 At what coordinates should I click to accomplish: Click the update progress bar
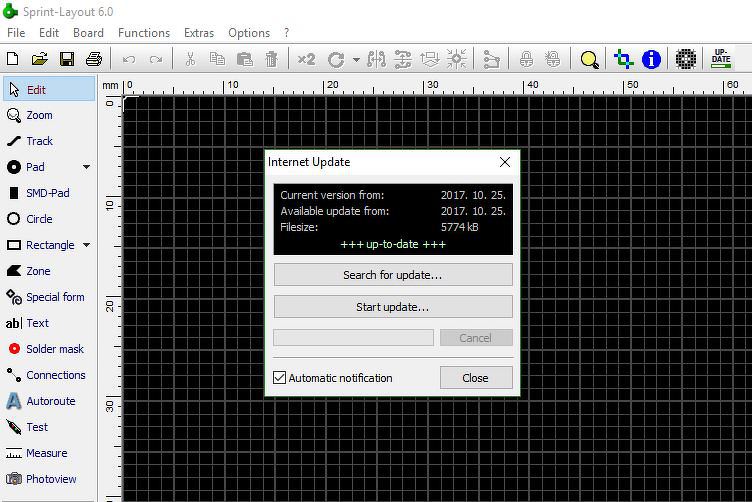coord(353,338)
